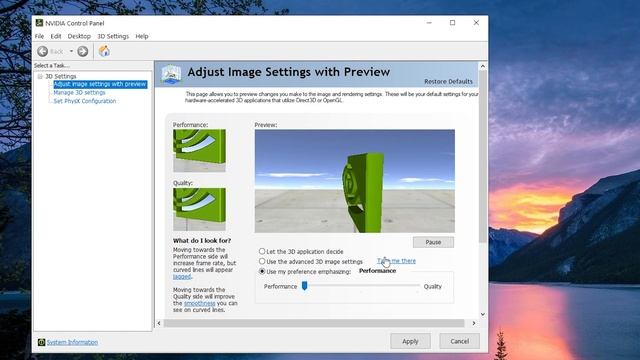This screenshot has width=640, height=360.
Task: Click the horizontal scrollbar right arrow
Action: pos(473,323)
